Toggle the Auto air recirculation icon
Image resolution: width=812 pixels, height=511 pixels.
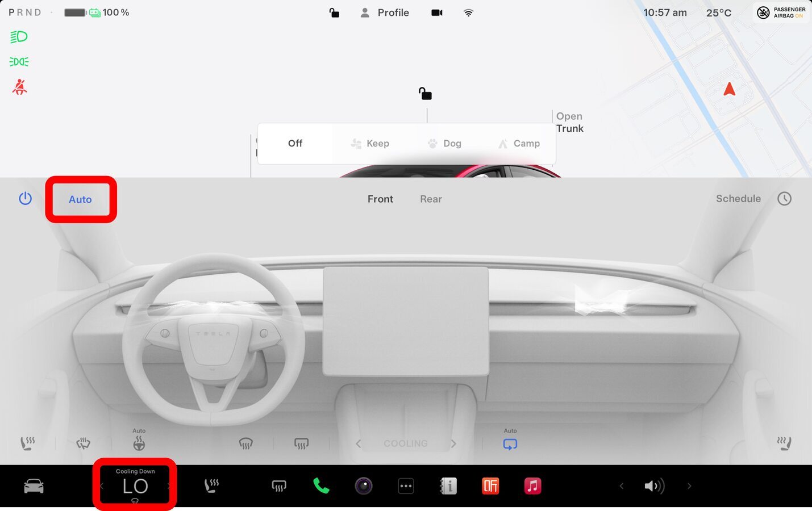coord(510,444)
